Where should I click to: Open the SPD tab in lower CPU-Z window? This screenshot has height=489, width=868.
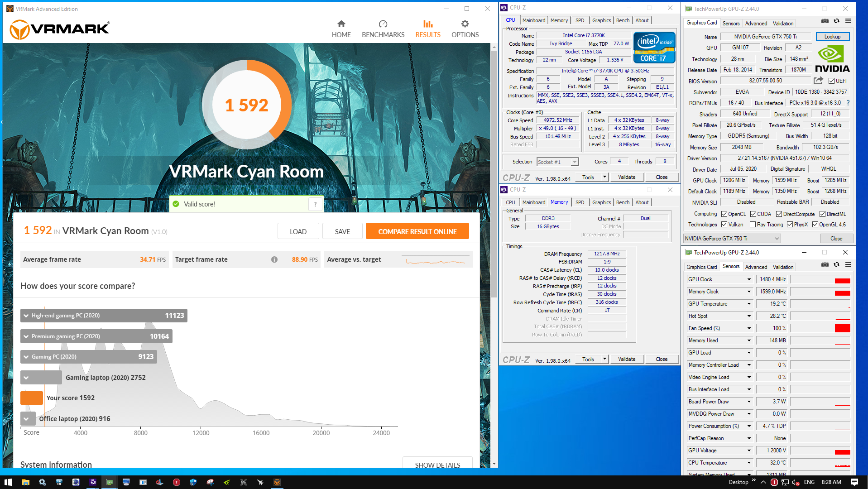580,202
